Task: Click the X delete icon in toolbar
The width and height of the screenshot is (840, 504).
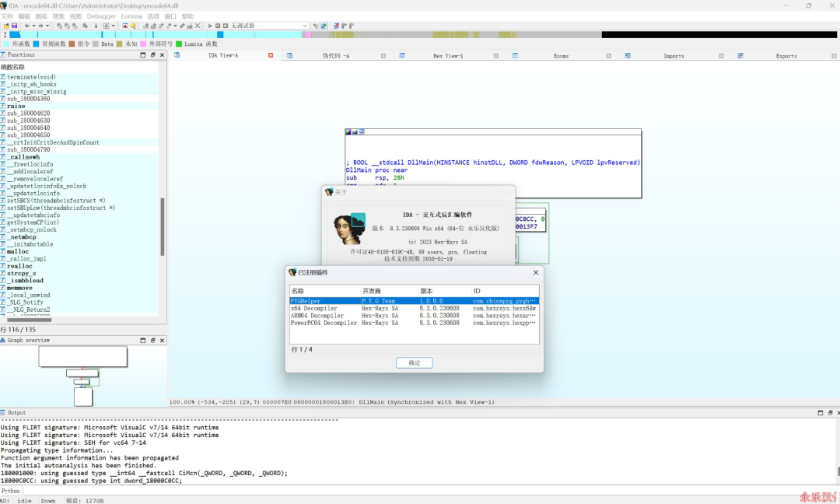Action: point(197,26)
